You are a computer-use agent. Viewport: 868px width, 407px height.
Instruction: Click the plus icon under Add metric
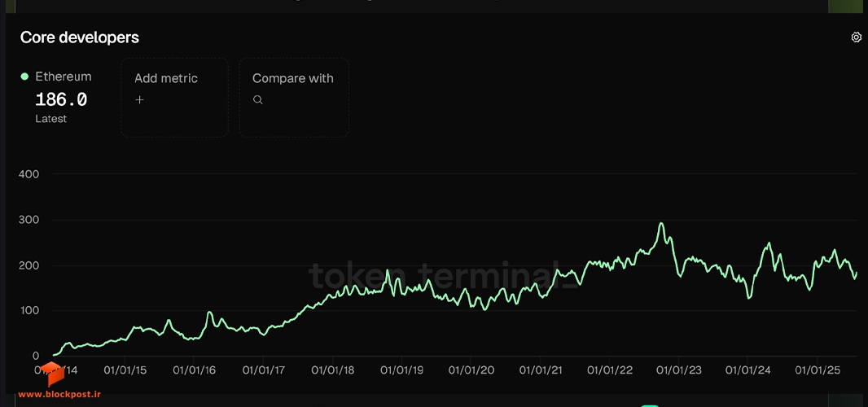click(139, 99)
